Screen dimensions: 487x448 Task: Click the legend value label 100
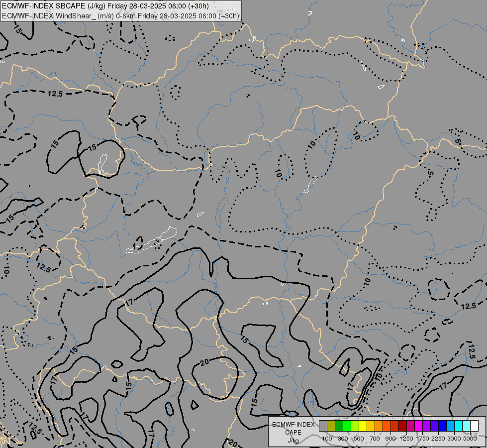click(x=327, y=439)
